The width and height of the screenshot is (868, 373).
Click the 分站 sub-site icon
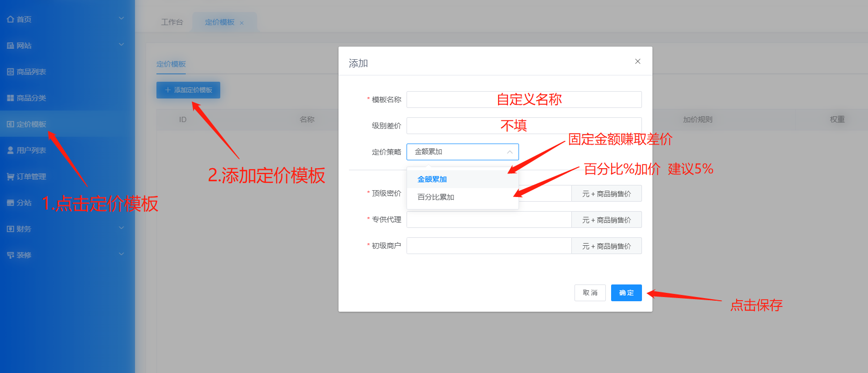pos(10,203)
